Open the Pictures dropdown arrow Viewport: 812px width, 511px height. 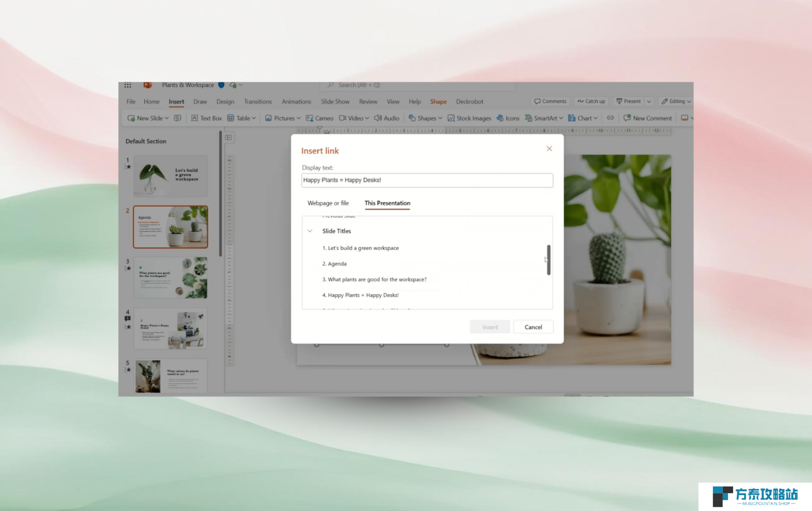click(299, 118)
